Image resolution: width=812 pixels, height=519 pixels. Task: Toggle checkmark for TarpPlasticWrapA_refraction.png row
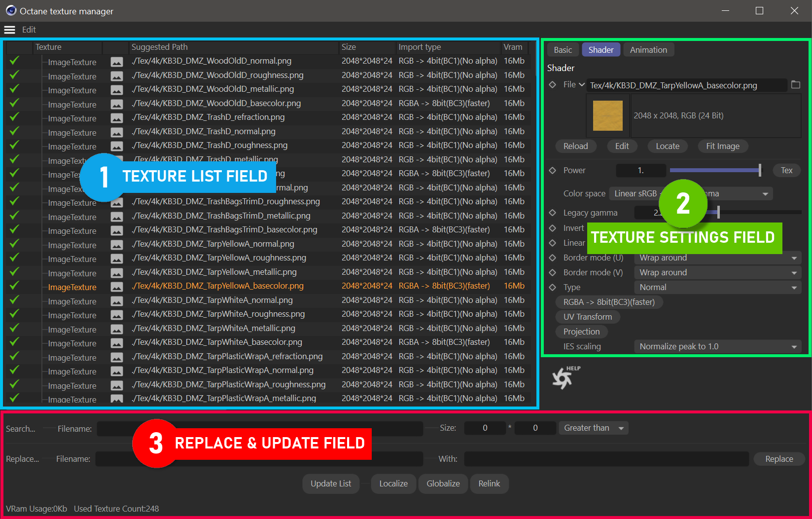tap(14, 356)
